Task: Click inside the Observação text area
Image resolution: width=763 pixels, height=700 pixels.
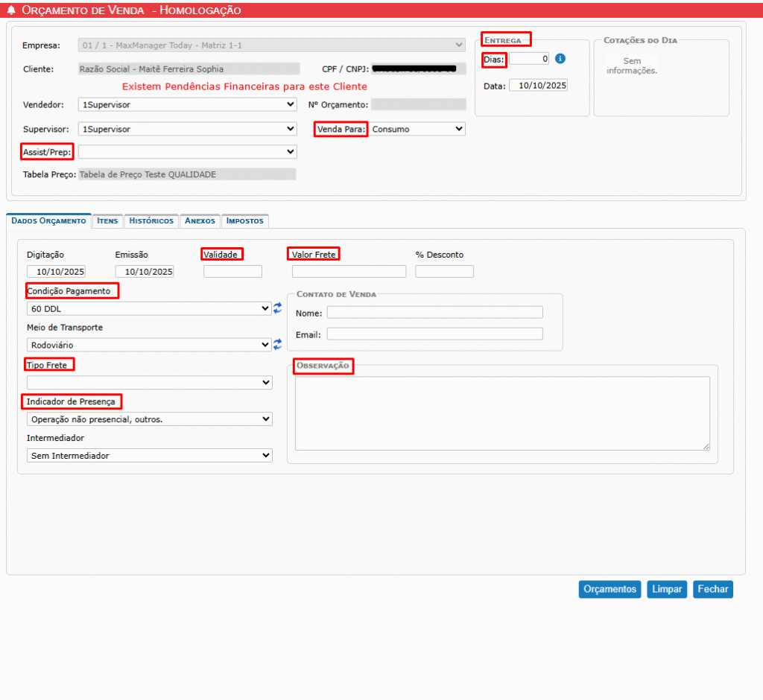Action: 501,413
